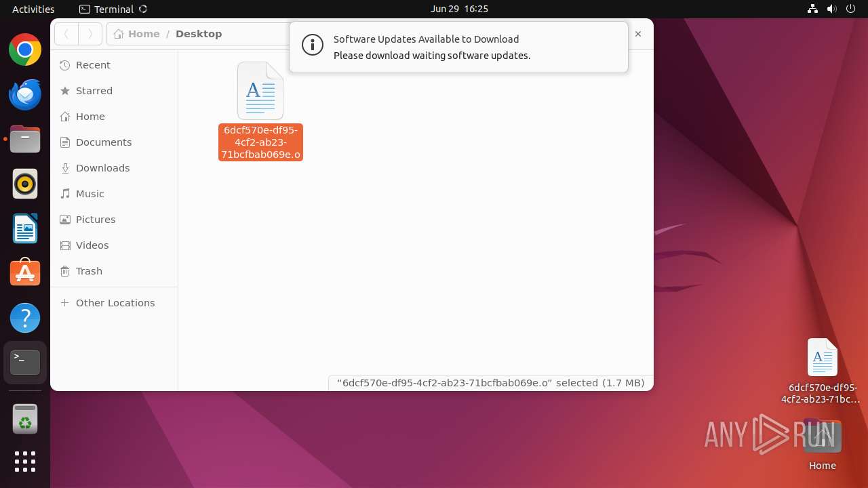Open LibreOffice Writer from the dock

coord(25,228)
